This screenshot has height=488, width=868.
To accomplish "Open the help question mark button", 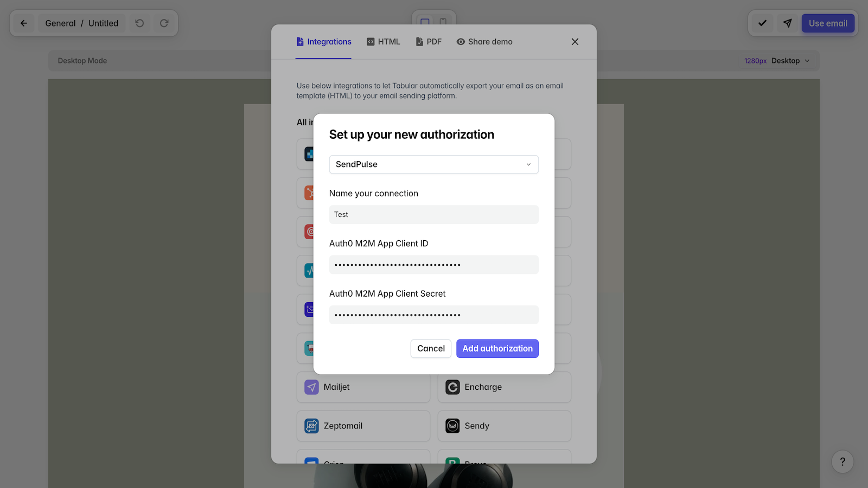I will tap(843, 462).
